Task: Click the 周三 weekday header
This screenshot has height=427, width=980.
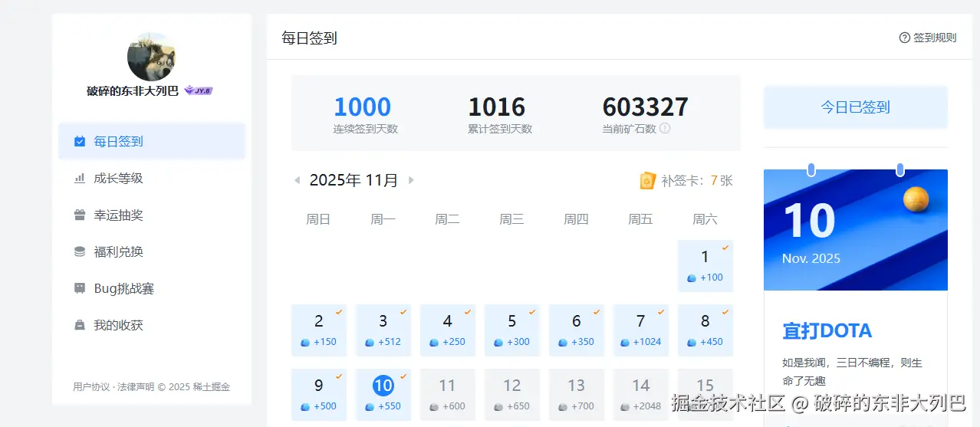Action: pyautogui.click(x=511, y=219)
